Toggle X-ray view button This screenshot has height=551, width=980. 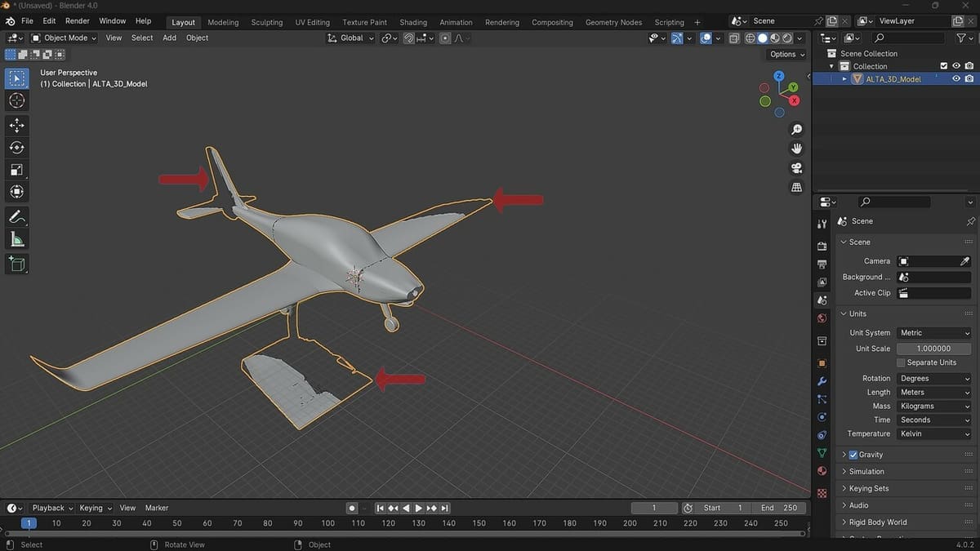coord(733,38)
